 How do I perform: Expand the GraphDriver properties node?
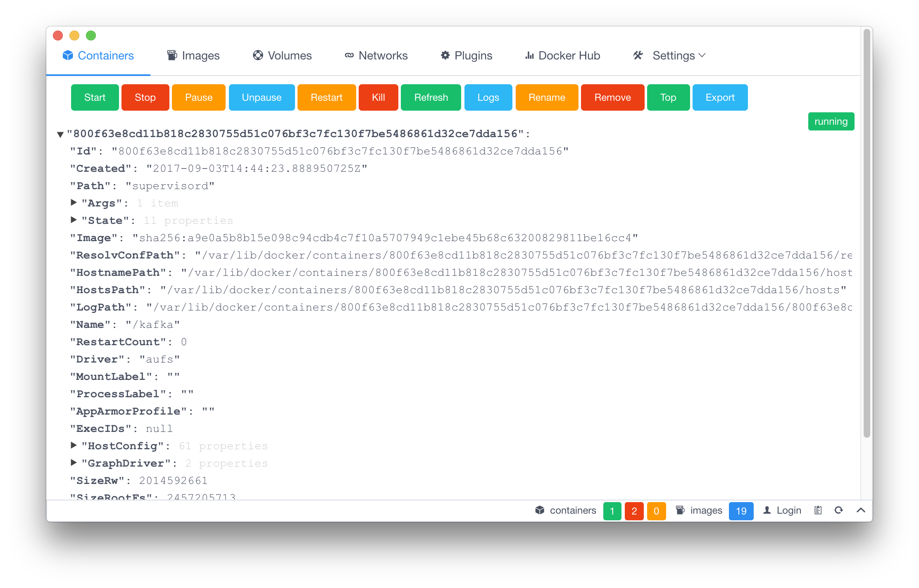(x=74, y=462)
